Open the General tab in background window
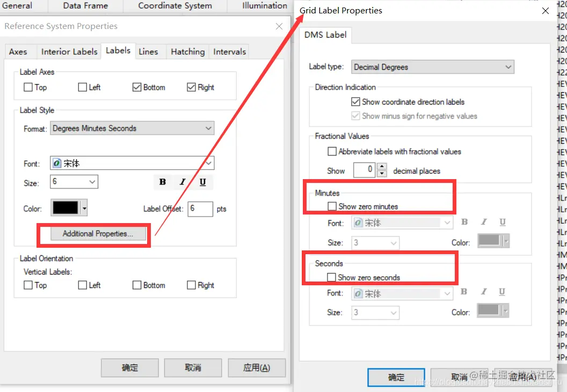 (17, 6)
